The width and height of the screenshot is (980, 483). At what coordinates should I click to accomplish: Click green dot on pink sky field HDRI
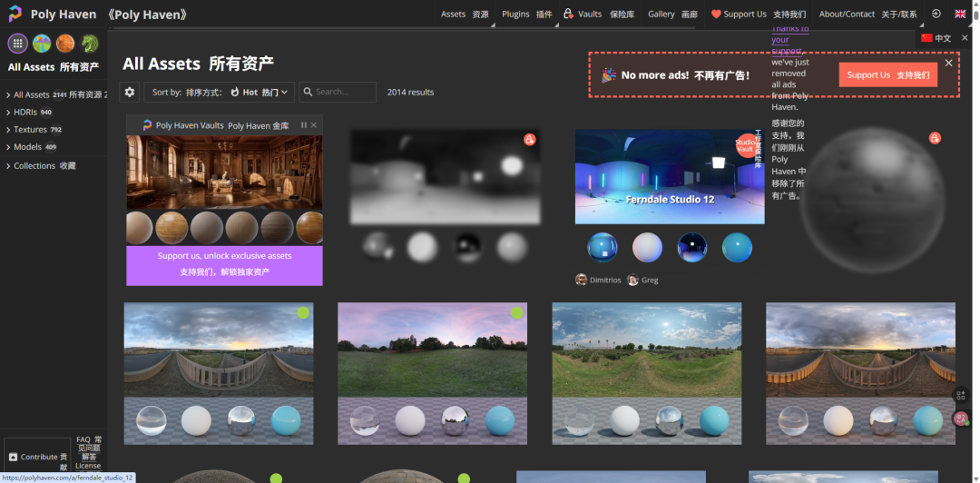coord(517,313)
